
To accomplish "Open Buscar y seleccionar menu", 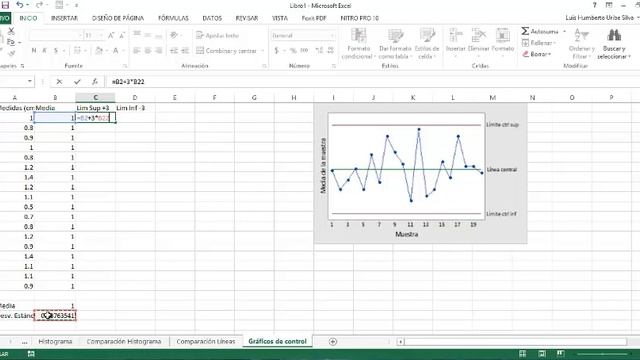I will pos(614,44).
